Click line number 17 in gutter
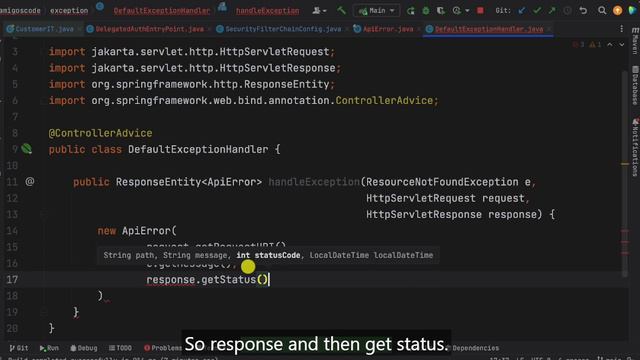This screenshot has width=640, height=360. pyautogui.click(x=12, y=280)
